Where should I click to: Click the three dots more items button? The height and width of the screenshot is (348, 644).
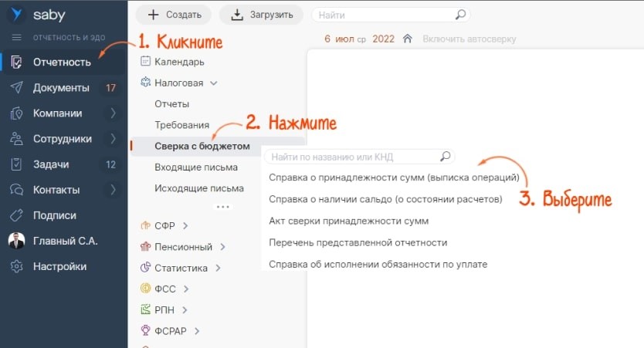222,207
